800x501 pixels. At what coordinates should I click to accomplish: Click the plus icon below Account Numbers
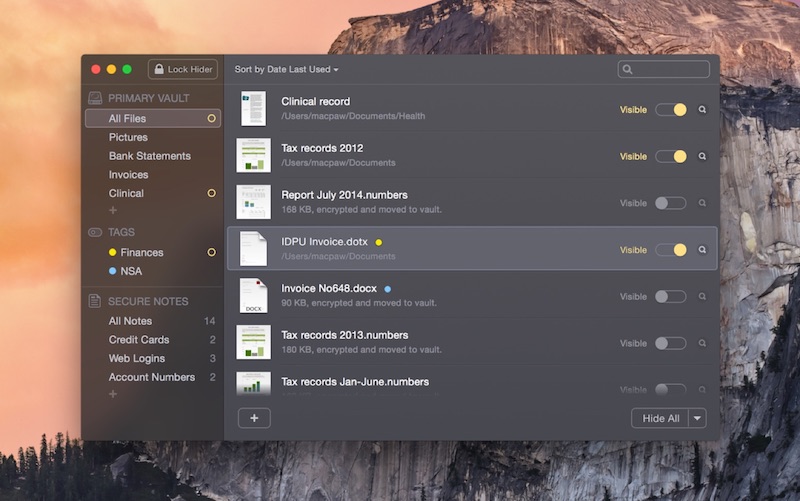tap(113, 395)
